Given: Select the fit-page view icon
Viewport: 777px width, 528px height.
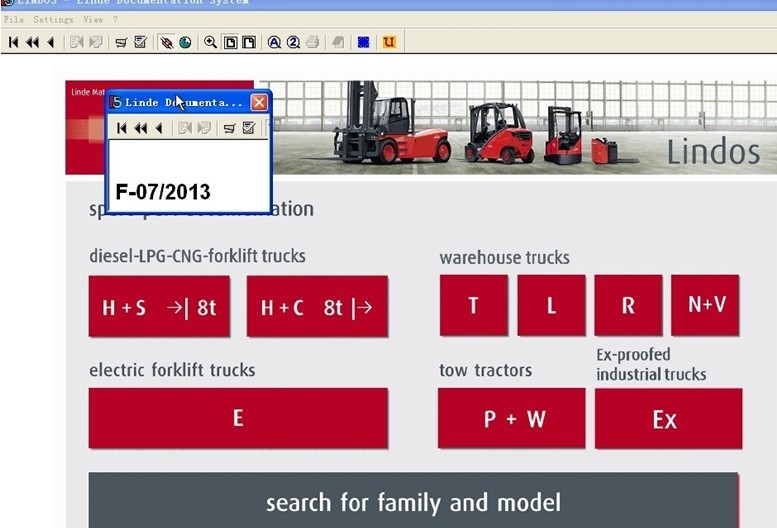Looking at the screenshot, I should pyautogui.click(x=230, y=43).
